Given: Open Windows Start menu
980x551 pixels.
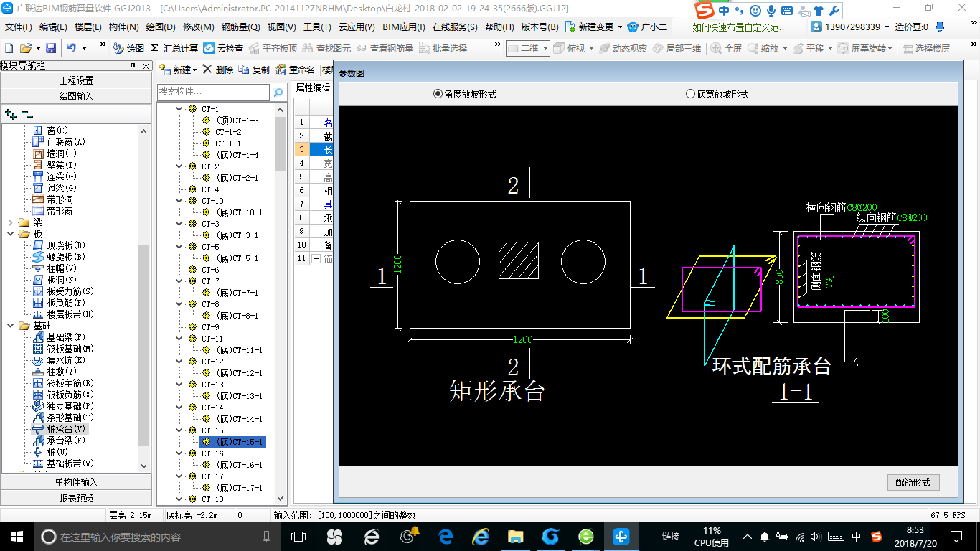Looking at the screenshot, I should click(17, 536).
